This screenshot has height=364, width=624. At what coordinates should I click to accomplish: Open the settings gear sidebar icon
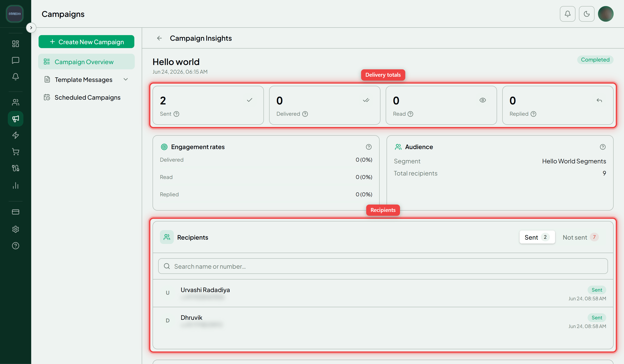point(16,229)
